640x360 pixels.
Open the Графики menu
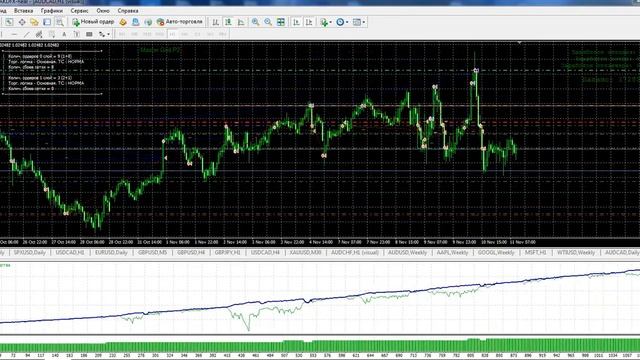[52, 11]
